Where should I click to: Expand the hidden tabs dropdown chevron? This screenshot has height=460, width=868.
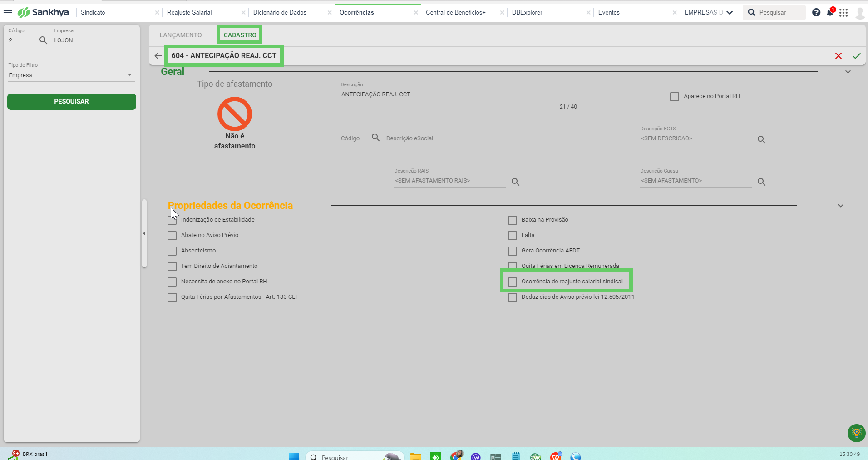tap(730, 13)
